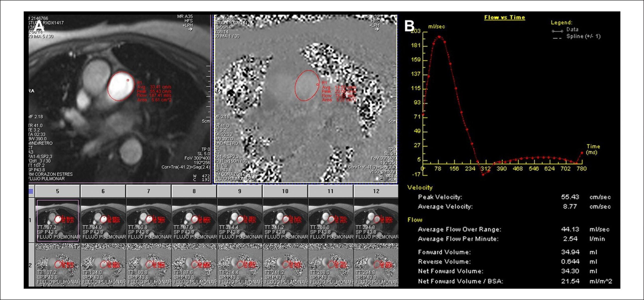Click the 'Average Flow Over Range' value 44.13
This screenshot has width=644, height=300.
click(x=570, y=229)
